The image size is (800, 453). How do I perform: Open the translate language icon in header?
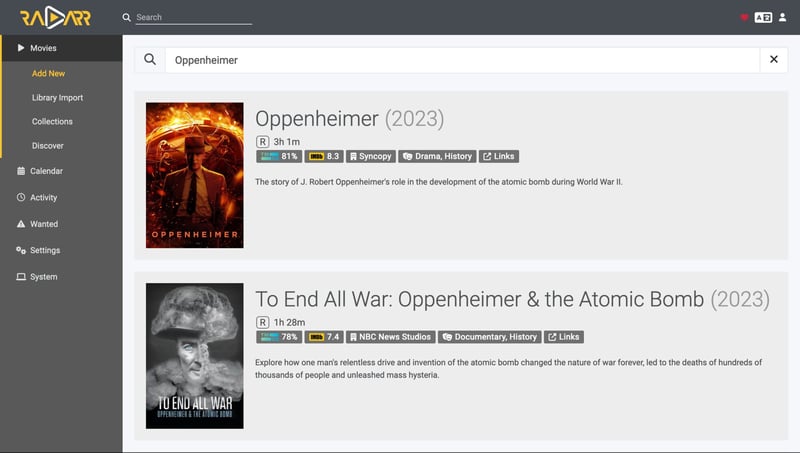tap(763, 18)
